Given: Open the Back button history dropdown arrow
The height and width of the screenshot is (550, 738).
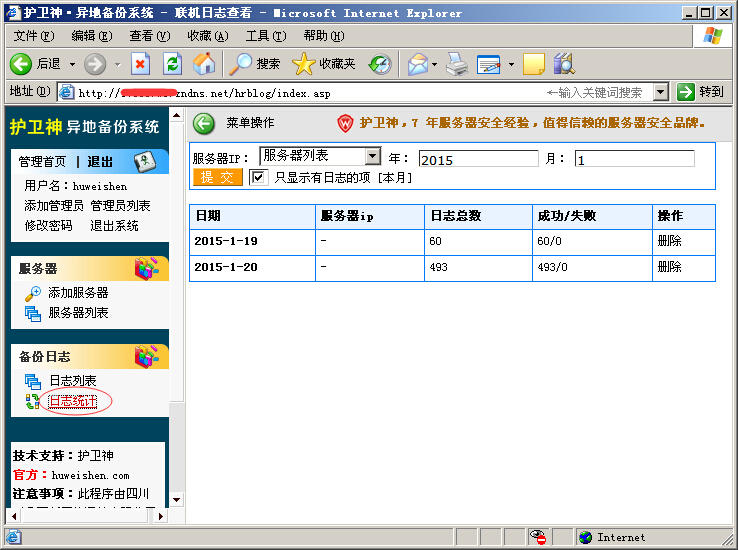Looking at the screenshot, I should [x=72, y=64].
